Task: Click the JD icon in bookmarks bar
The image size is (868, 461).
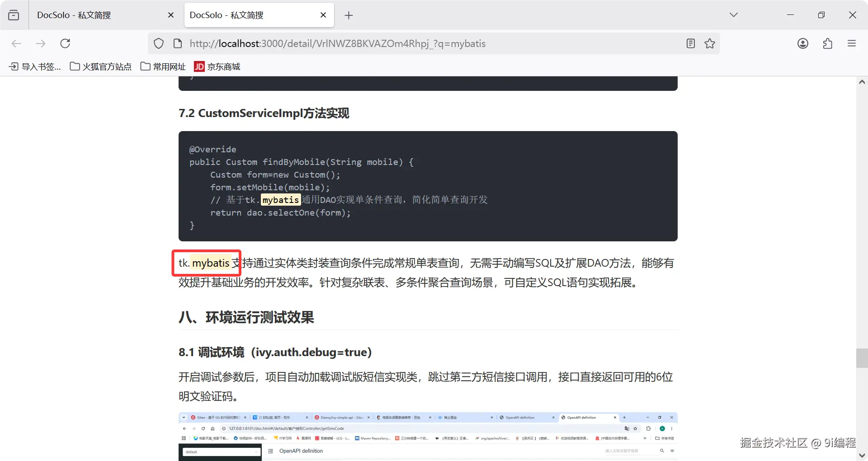Action: coord(199,66)
